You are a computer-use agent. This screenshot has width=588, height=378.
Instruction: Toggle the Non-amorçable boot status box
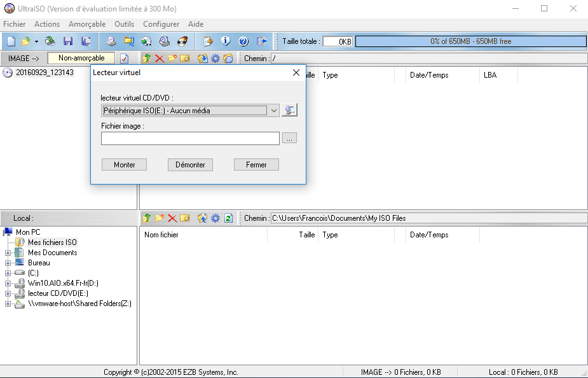[x=81, y=59]
